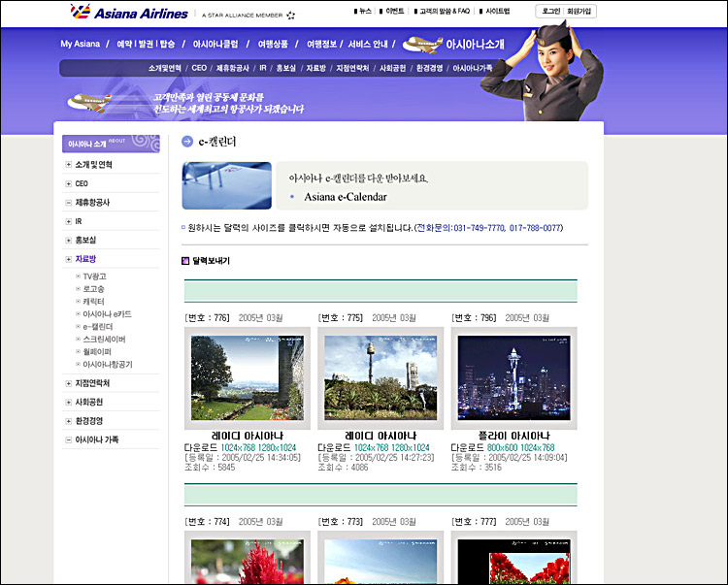The width and height of the screenshot is (728, 585).
Task: Click the 로그인 button
Action: (x=551, y=11)
